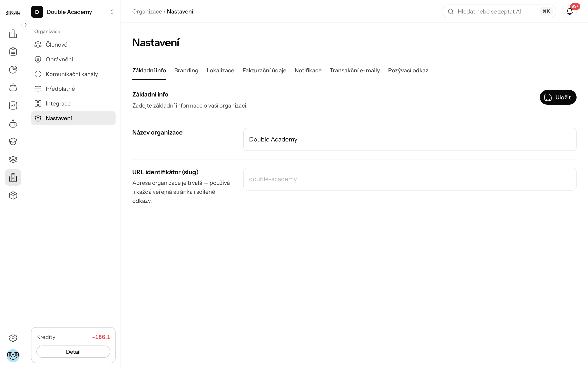Open the notifications bell with 99+ badge
This screenshot has width=588, height=368.
(570, 11)
